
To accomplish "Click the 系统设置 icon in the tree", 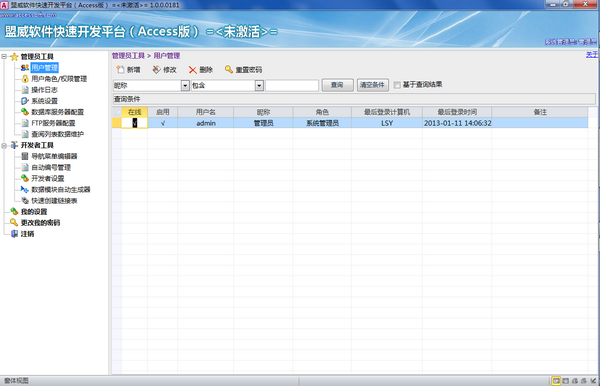I will [24, 101].
